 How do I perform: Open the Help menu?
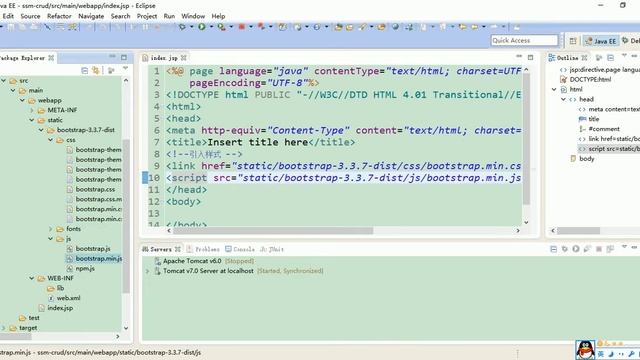(x=218, y=16)
